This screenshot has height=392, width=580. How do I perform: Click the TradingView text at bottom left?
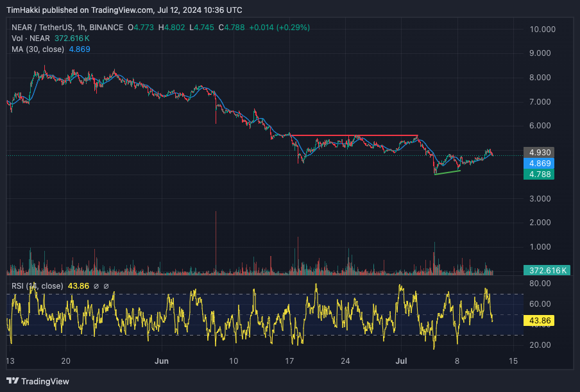[45, 381]
